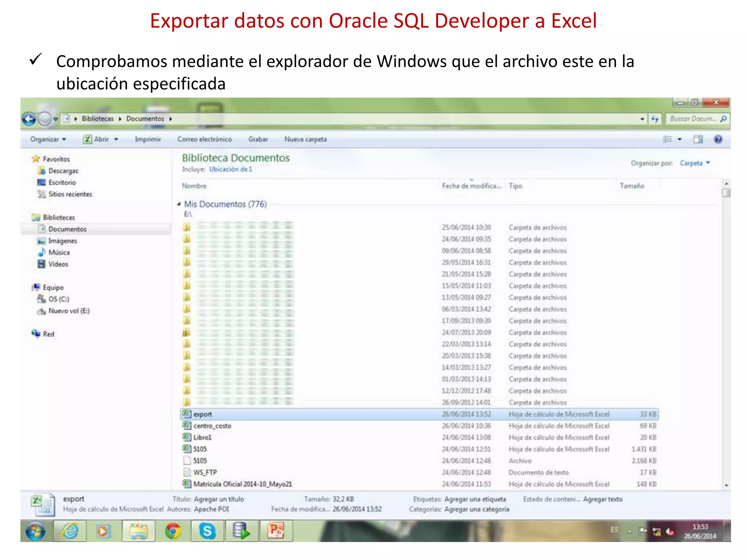This screenshot has width=747, height=560.
Task: Open the view options dropdown arrow
Action: pyautogui.click(x=680, y=139)
